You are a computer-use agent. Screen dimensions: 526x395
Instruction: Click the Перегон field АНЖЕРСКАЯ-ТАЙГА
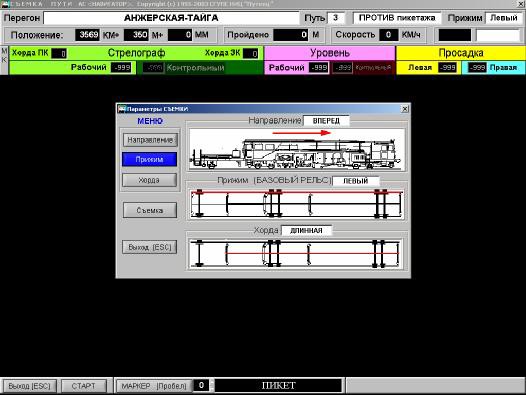tap(171, 18)
